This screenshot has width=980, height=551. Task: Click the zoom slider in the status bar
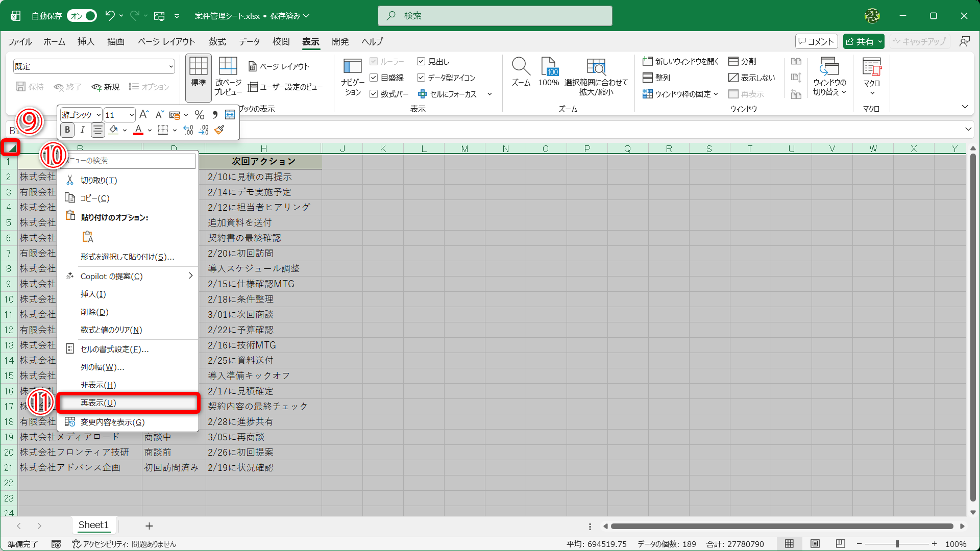[x=897, y=544]
